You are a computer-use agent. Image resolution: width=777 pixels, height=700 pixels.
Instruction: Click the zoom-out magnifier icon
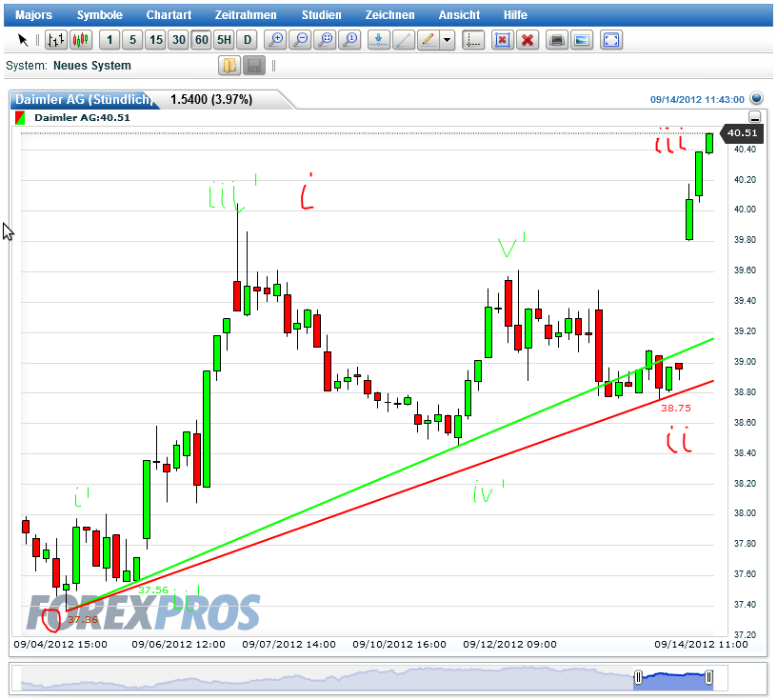pos(300,40)
